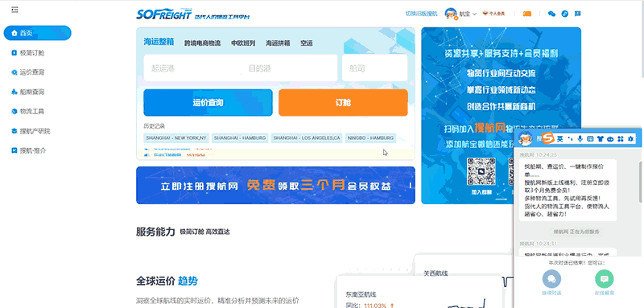
Task: Click the 免费领取三个月会员权益 registration banner
Action: point(275,186)
